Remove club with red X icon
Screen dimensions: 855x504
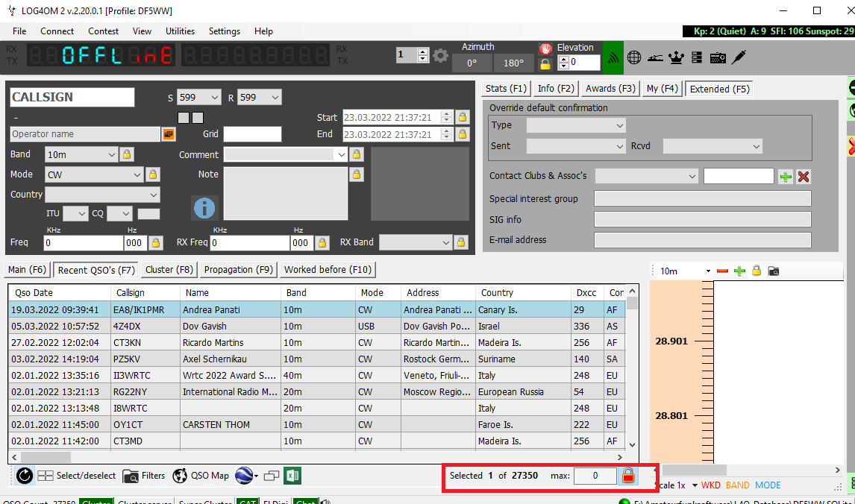pyautogui.click(x=804, y=177)
